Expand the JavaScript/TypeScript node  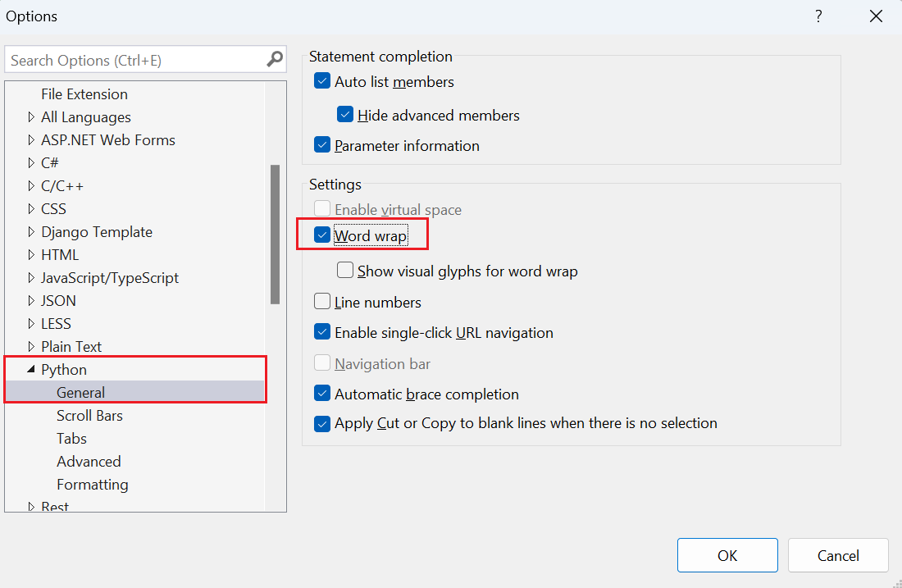pyautogui.click(x=31, y=278)
